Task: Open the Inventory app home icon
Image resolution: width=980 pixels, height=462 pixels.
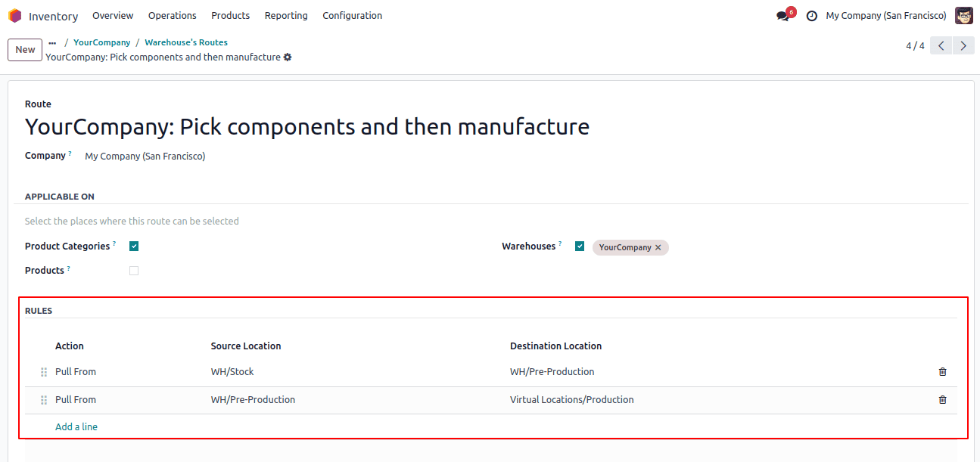Action: [15, 16]
